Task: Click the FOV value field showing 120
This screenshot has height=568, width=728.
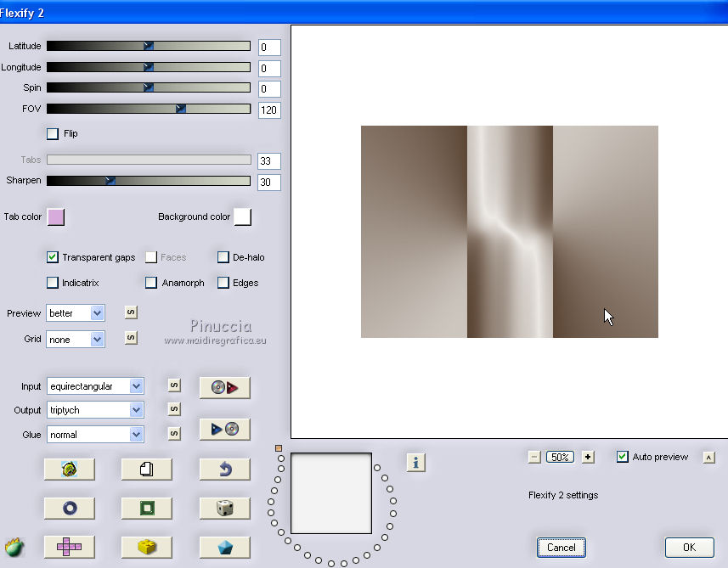Action: pos(269,110)
